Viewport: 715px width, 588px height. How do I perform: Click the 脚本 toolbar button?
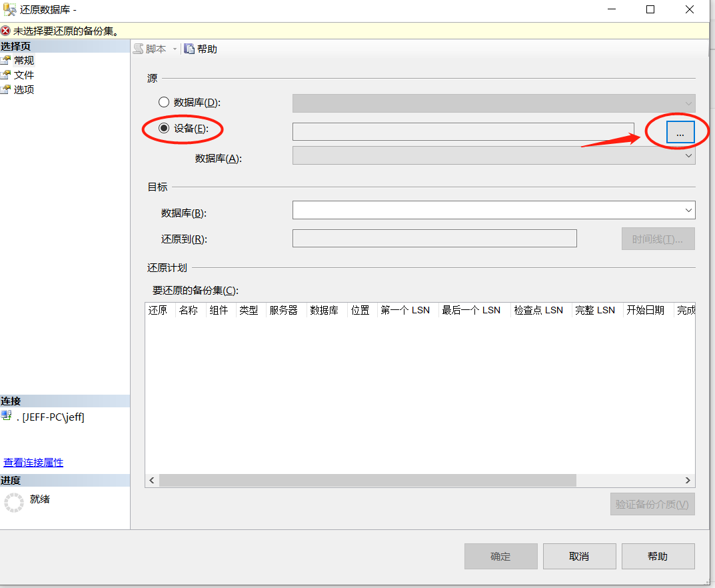click(x=150, y=49)
